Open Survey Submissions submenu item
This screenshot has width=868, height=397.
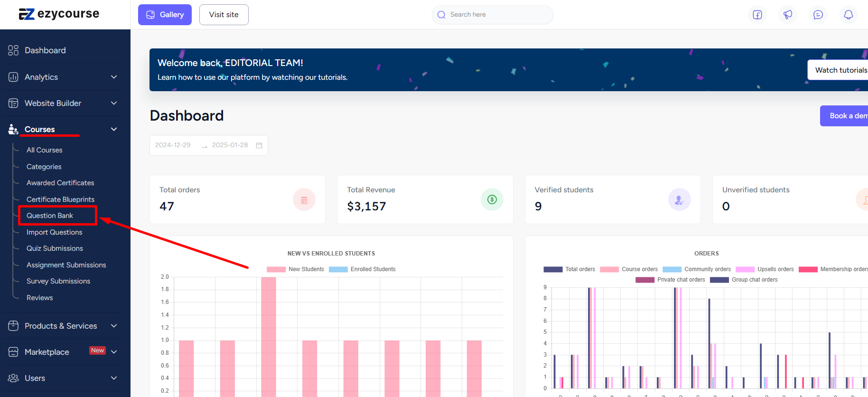tap(58, 281)
